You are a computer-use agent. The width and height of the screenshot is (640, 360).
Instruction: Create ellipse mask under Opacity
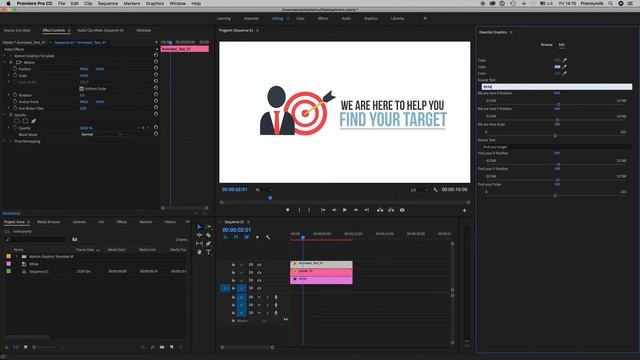pos(17,121)
